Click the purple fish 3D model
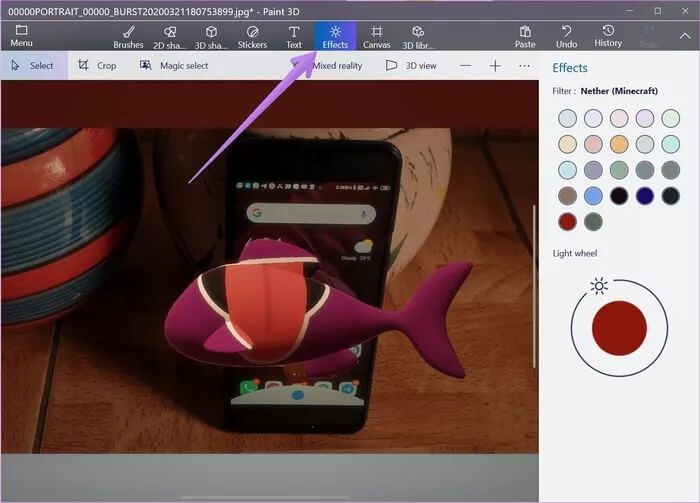The width and height of the screenshot is (700, 503). point(317,308)
